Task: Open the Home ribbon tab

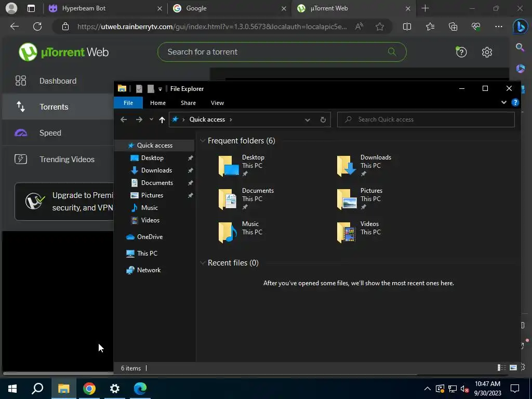Action: coord(158,103)
